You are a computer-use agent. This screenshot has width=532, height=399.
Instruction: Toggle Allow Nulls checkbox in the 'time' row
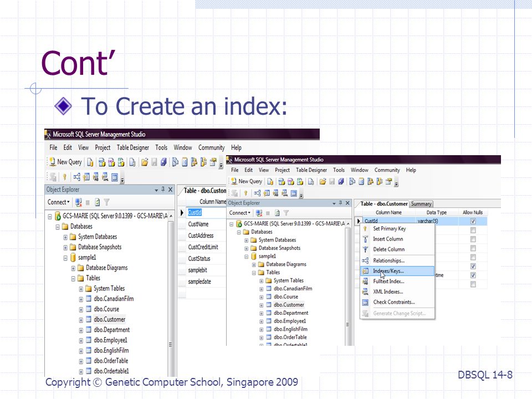(473, 275)
